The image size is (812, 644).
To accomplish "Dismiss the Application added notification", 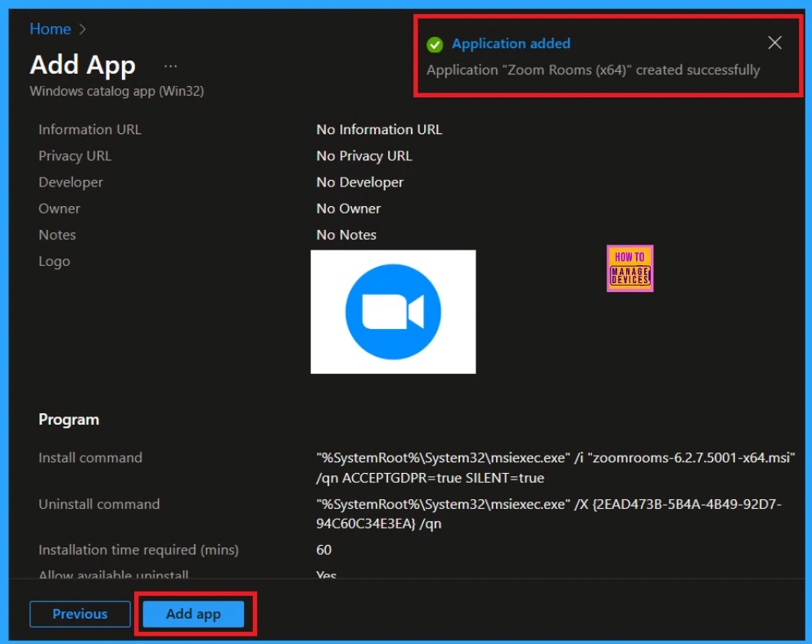I will (774, 43).
